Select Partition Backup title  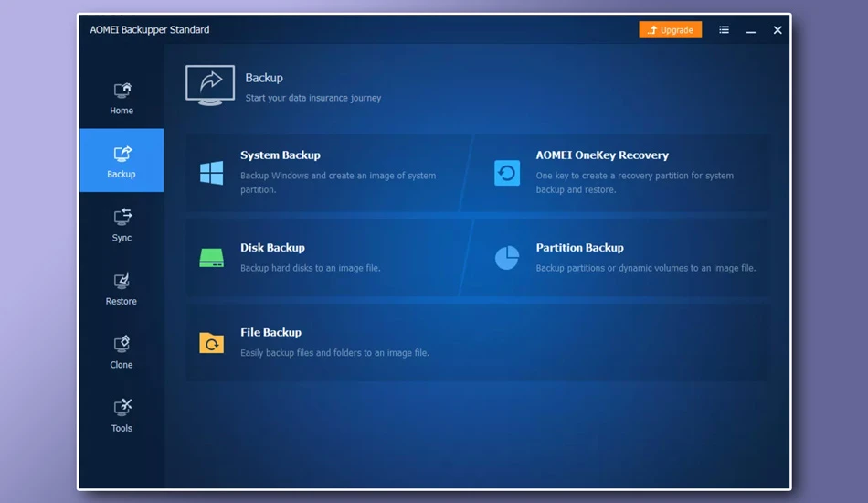[579, 248]
